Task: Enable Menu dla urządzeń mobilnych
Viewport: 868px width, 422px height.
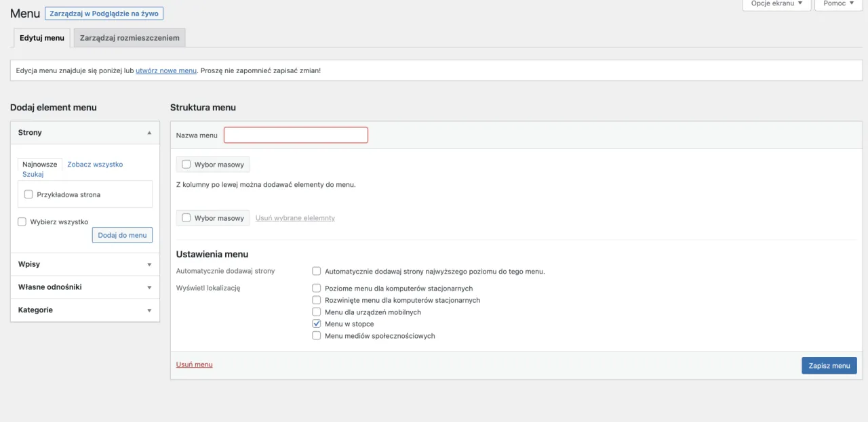Action: pos(316,312)
